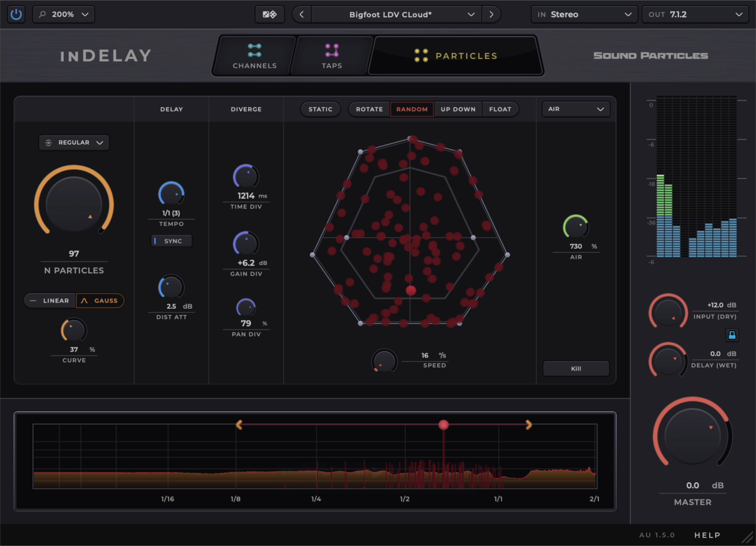The height and width of the screenshot is (546, 756).
Task: Open the REGULAR distribution dropdown
Action: click(74, 143)
